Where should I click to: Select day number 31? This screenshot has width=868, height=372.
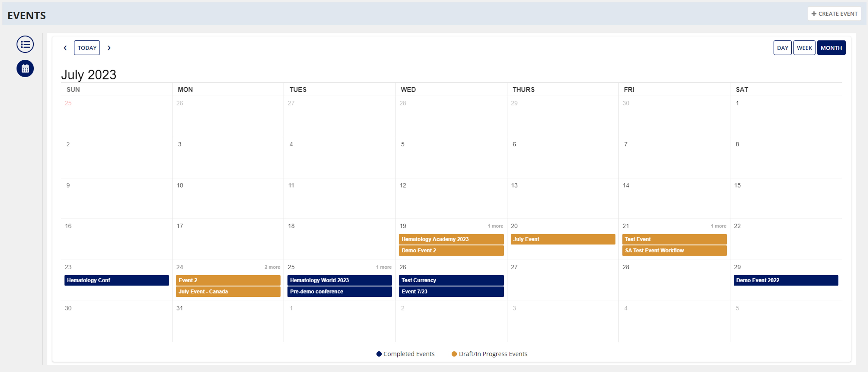[180, 308]
